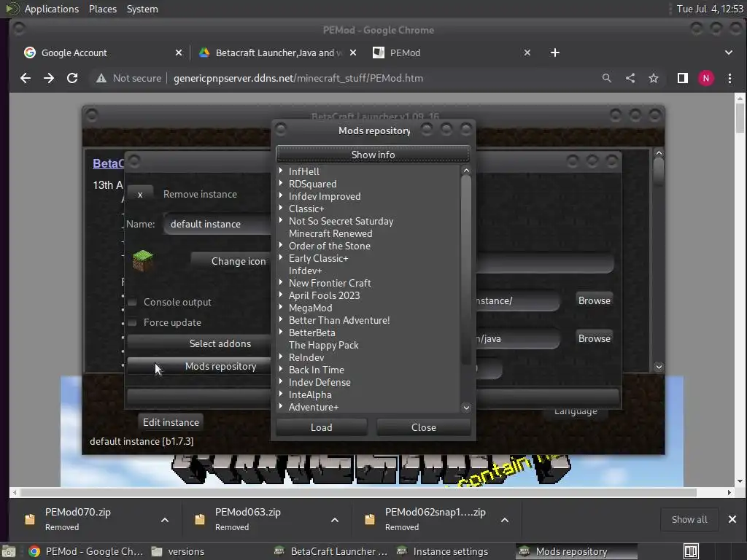
Task: Select Infdev+ in mod list
Action: (x=306, y=271)
